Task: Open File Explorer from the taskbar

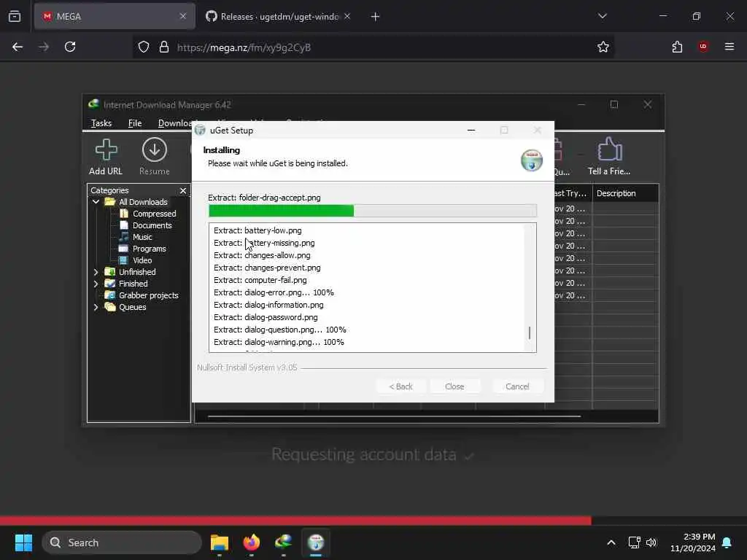Action: point(219,542)
